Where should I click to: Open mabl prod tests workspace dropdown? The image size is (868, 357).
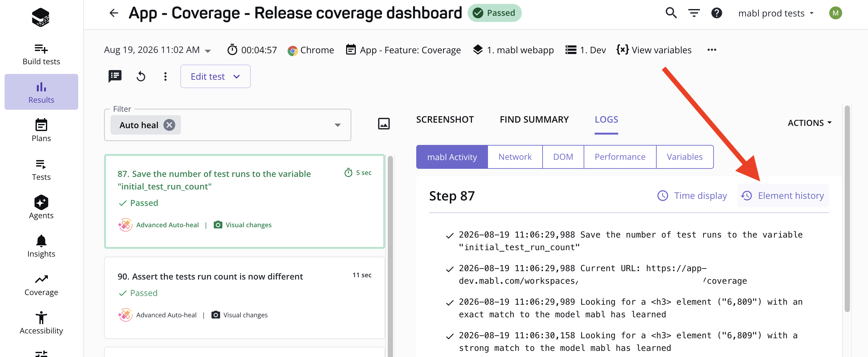coord(776,13)
